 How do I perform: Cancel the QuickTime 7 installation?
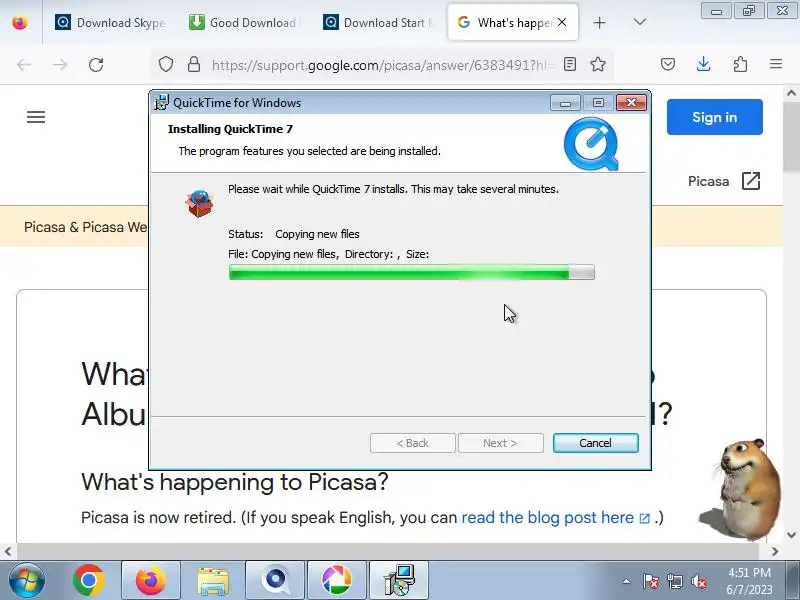point(595,443)
